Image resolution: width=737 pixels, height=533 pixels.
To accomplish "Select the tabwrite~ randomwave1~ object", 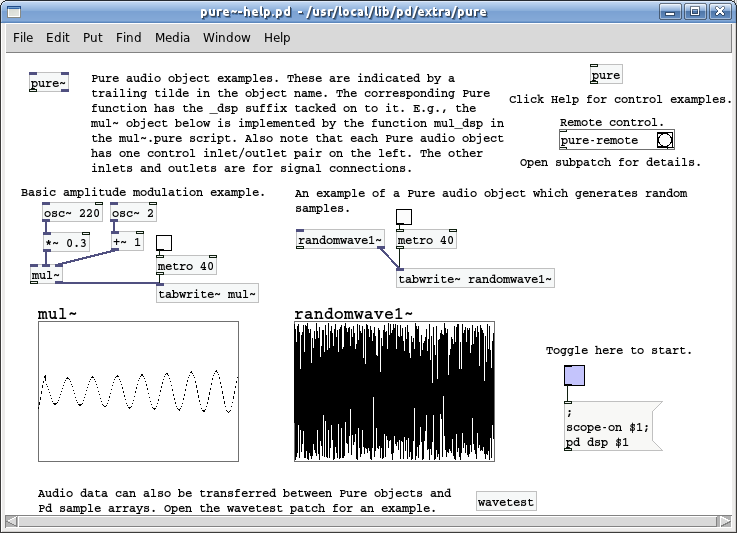I will pyautogui.click(x=475, y=279).
